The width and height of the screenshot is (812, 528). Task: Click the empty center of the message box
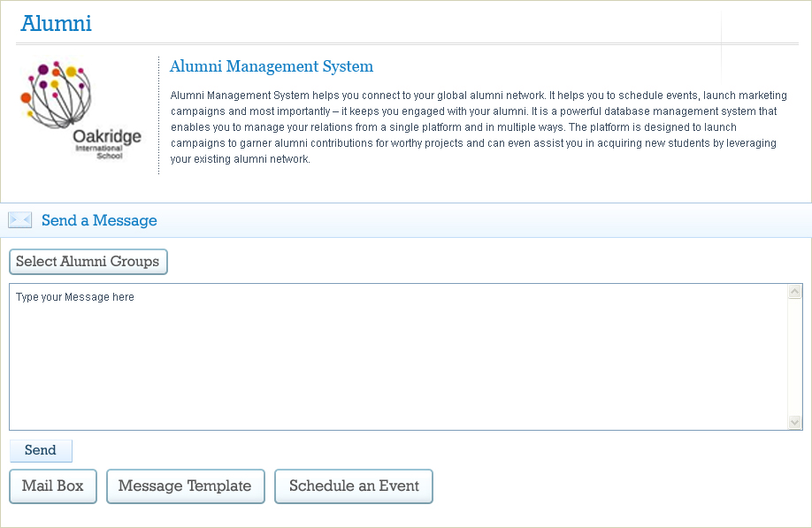click(398, 363)
